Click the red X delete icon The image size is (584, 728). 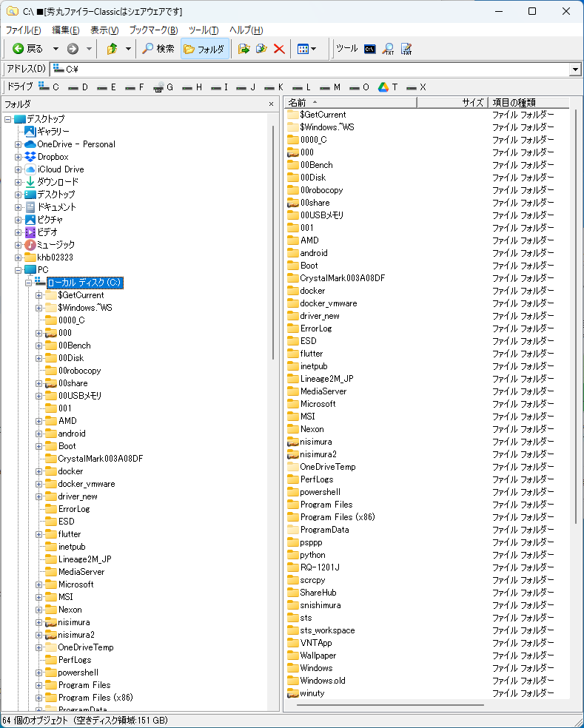[279, 49]
